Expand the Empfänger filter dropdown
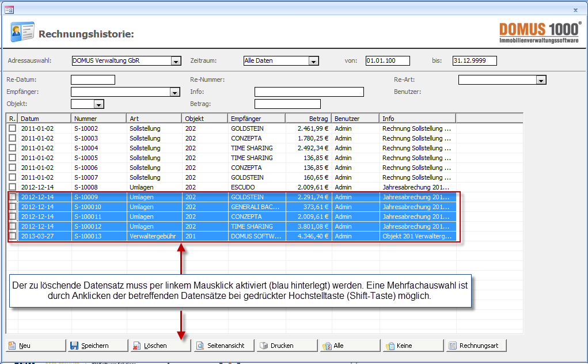This screenshot has height=364, width=588. tap(174, 92)
